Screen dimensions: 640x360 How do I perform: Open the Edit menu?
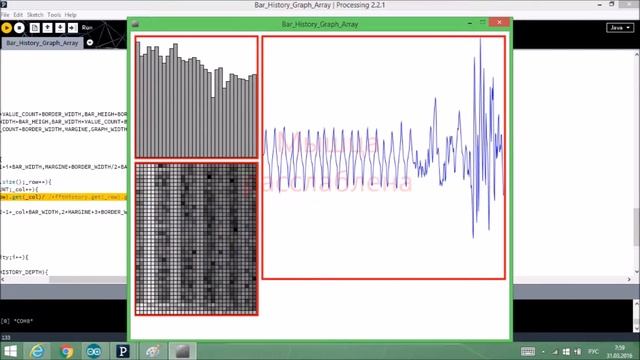coord(18,15)
